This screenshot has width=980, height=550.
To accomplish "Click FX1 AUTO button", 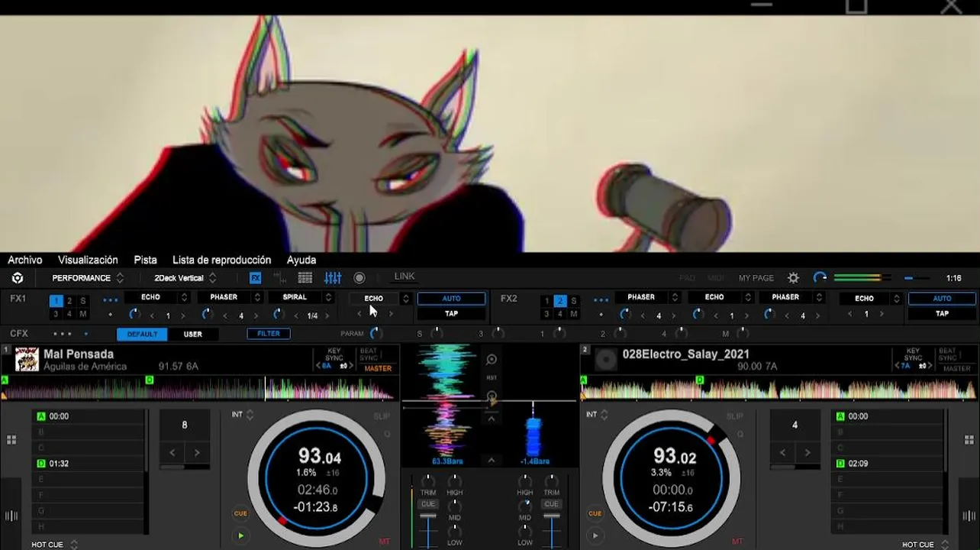I will [x=452, y=299].
